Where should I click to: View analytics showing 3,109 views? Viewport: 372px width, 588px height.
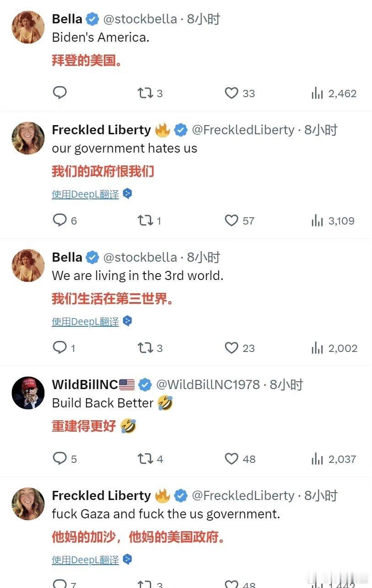tap(333, 221)
